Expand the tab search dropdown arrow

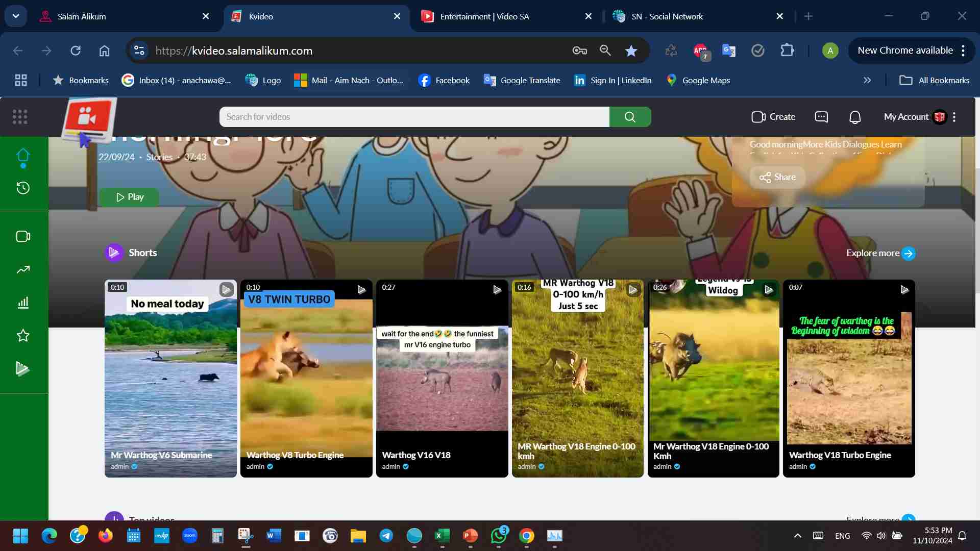[x=16, y=16]
